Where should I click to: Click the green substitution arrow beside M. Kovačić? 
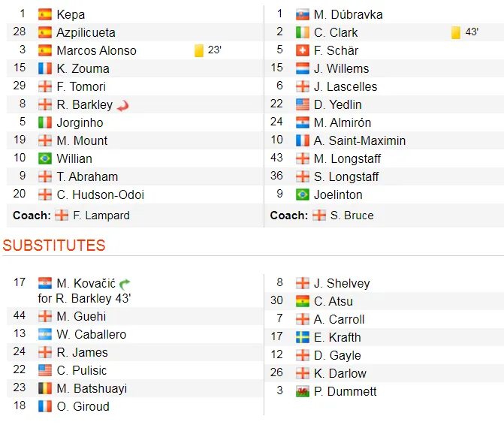(x=125, y=283)
